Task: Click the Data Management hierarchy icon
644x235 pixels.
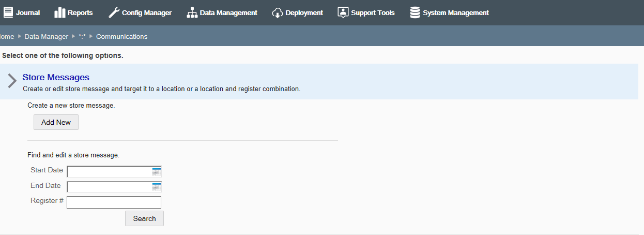Action: tap(192, 13)
